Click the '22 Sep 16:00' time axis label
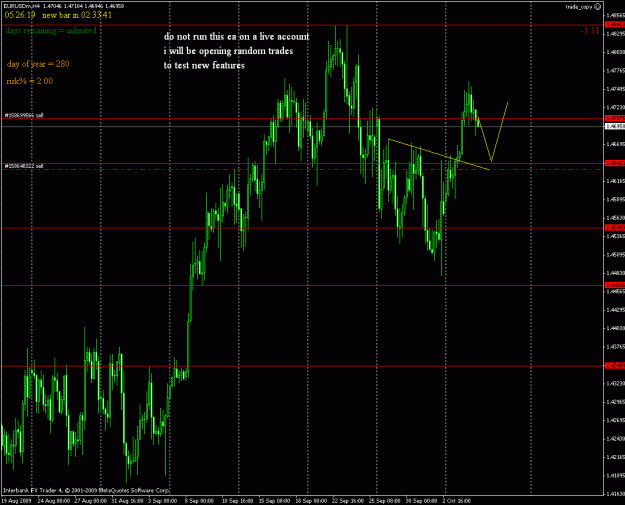Screen dimensions: 625x505 [x=348, y=501]
